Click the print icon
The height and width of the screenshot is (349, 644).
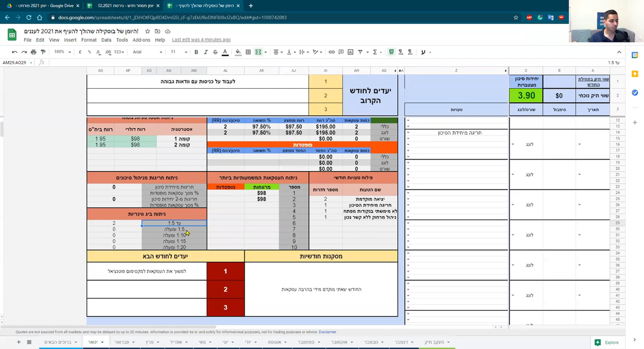[33, 52]
